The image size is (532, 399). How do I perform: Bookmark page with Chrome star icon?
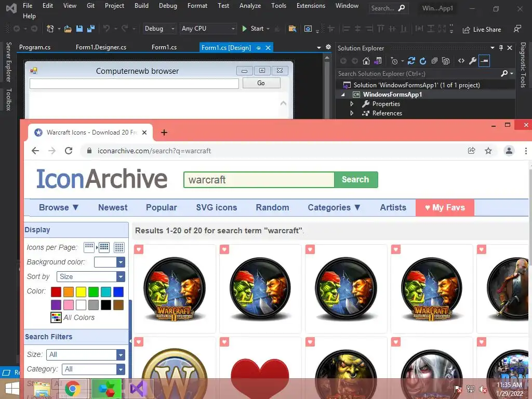point(488,151)
